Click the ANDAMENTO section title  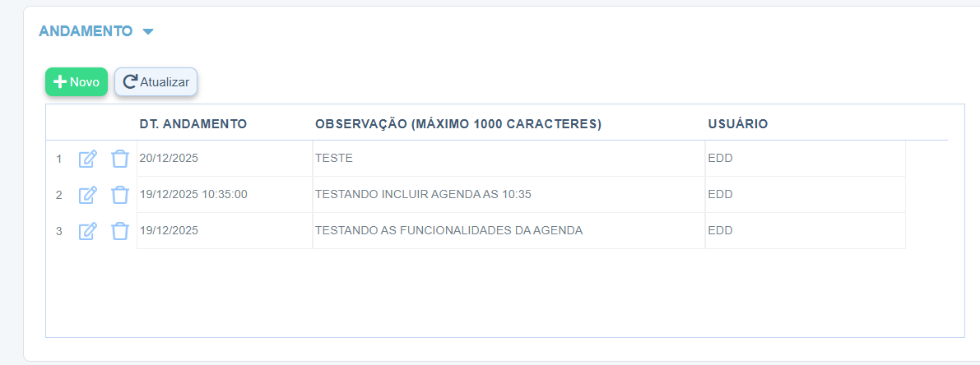pyautogui.click(x=86, y=31)
